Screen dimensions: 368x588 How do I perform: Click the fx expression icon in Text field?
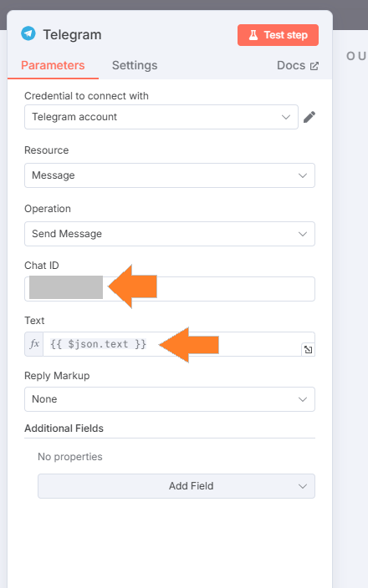[x=34, y=344]
